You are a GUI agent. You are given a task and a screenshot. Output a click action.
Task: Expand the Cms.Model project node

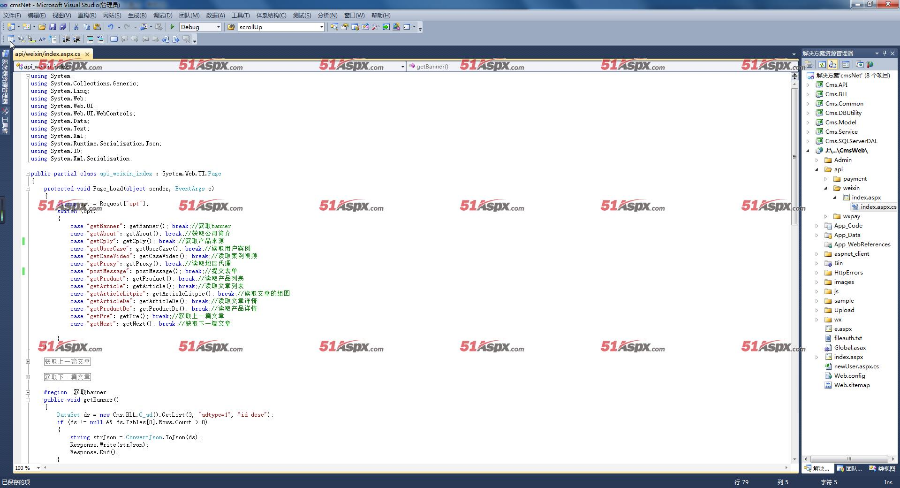pyautogui.click(x=809, y=122)
